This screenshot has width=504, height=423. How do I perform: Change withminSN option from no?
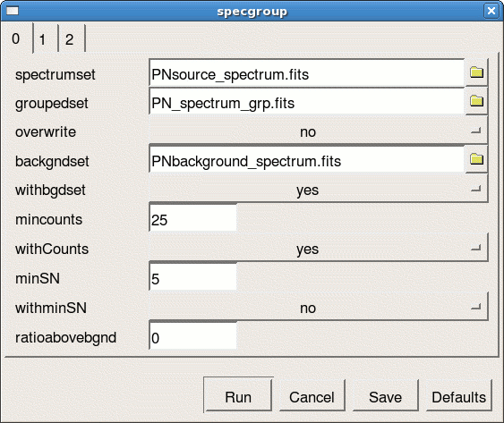point(318,308)
